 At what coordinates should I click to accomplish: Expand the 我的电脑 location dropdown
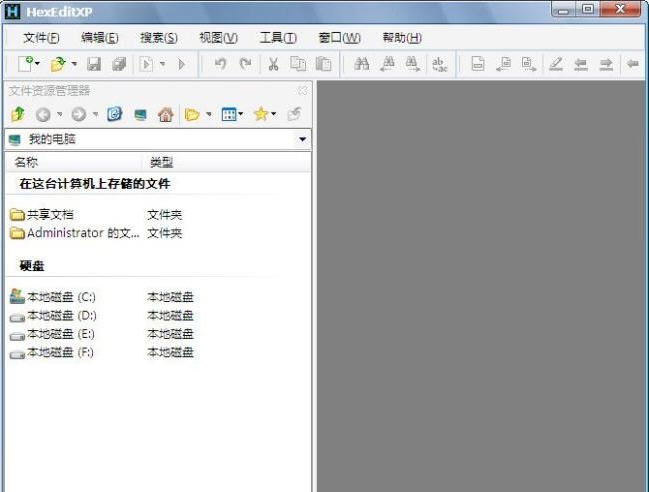coord(302,139)
